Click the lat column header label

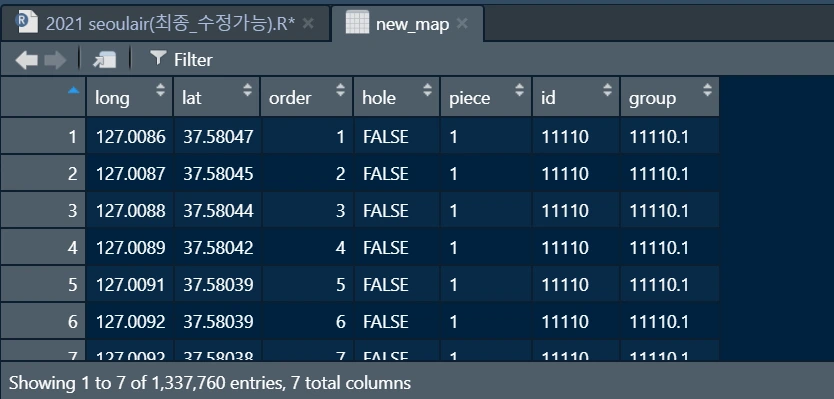pyautogui.click(x=191, y=98)
